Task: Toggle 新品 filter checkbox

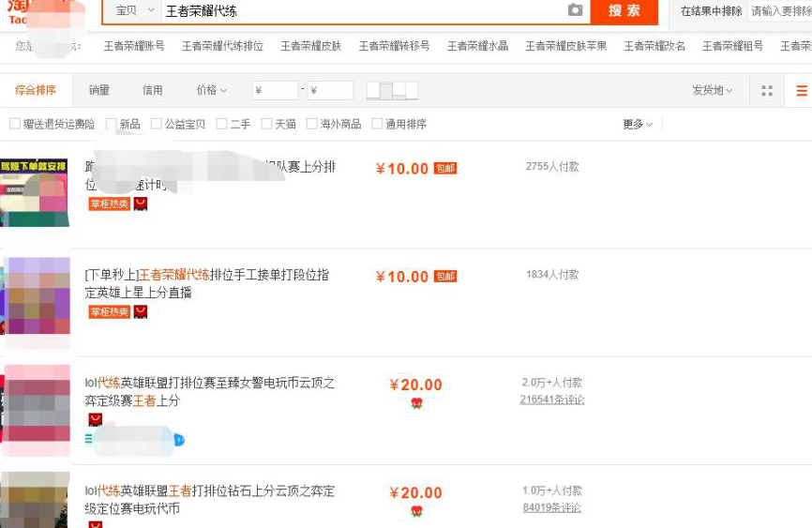Action: (x=112, y=123)
